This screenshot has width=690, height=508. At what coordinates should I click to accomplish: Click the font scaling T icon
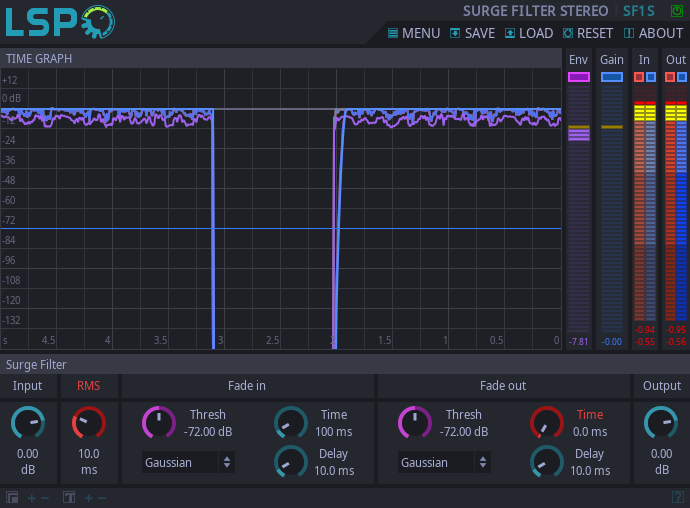pos(69,498)
